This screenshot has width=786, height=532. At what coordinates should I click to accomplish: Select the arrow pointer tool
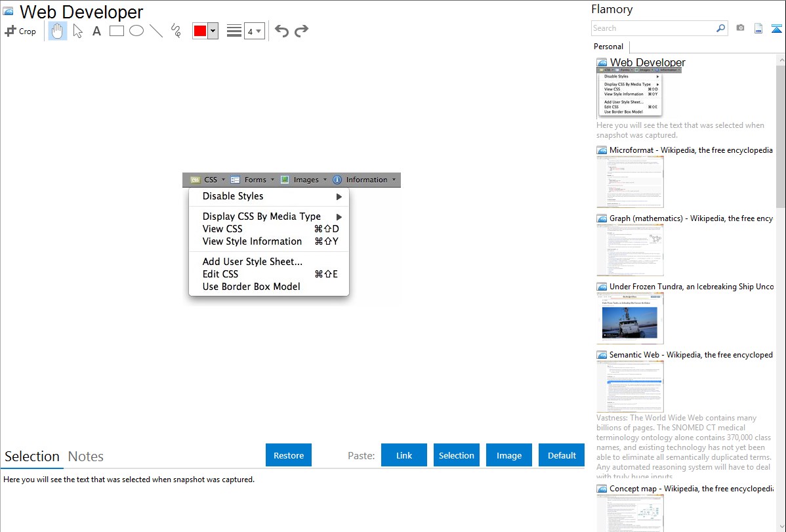click(x=77, y=31)
